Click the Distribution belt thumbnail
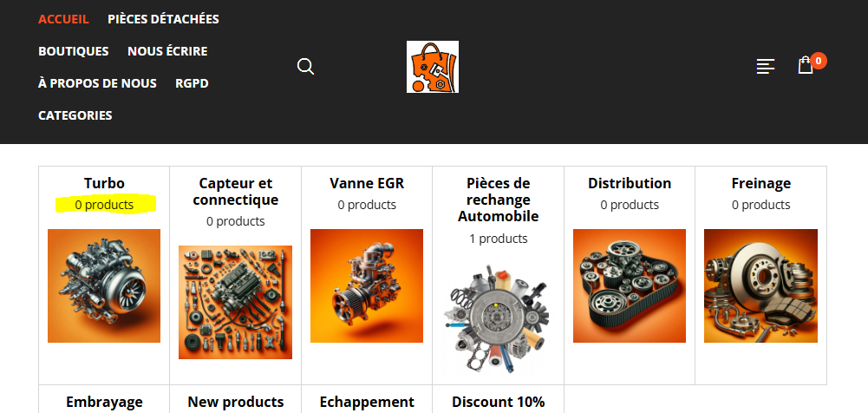The height and width of the screenshot is (413, 868). point(630,285)
